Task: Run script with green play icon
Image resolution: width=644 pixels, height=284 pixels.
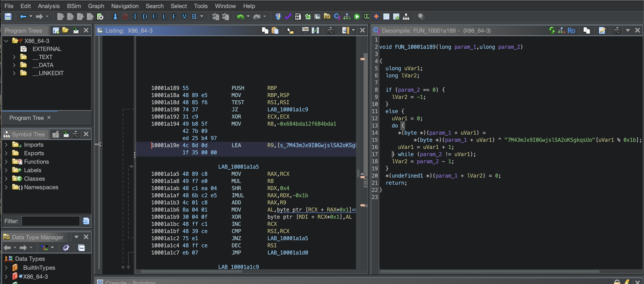Action: point(357,17)
